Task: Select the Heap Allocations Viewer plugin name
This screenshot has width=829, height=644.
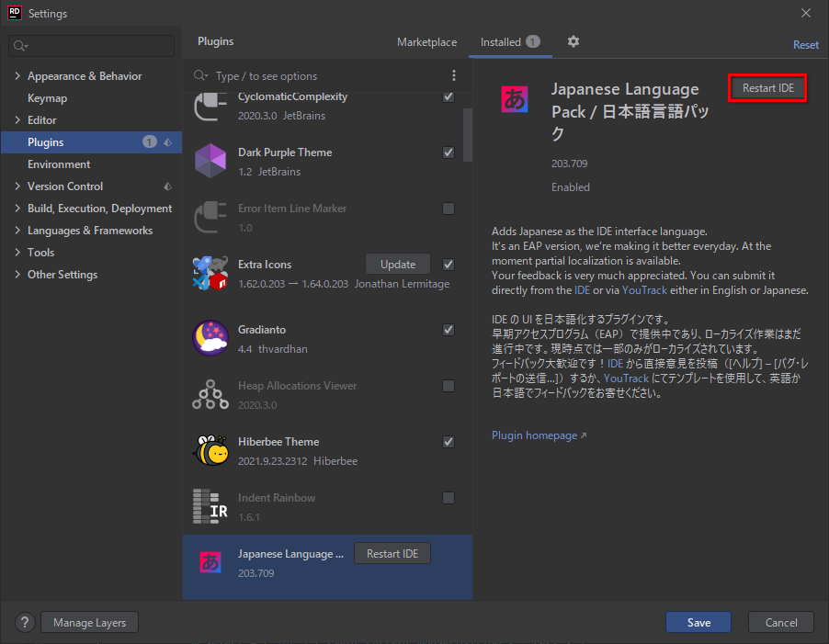Action: click(x=297, y=386)
